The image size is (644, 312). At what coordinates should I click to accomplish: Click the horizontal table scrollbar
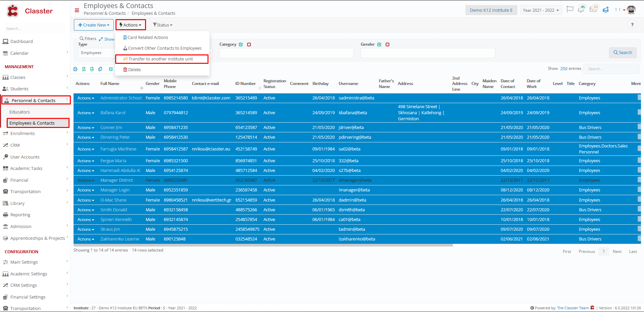click(263, 245)
